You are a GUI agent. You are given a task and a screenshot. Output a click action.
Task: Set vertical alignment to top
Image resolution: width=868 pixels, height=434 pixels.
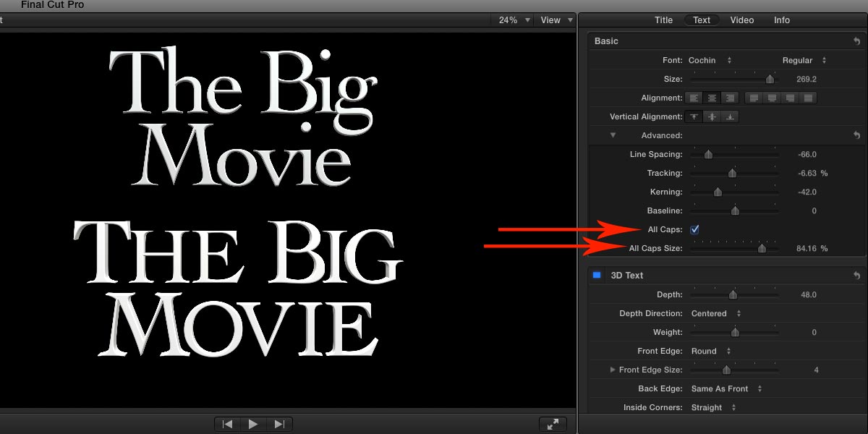[694, 116]
